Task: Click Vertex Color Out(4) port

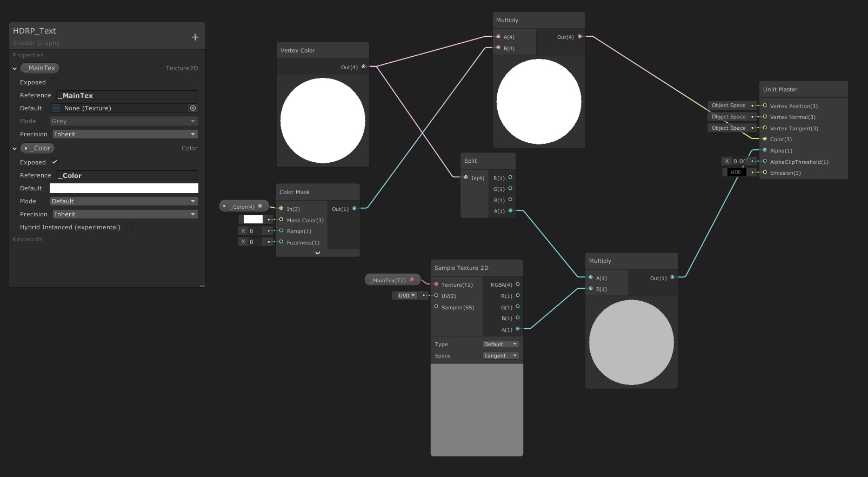Action: point(363,67)
